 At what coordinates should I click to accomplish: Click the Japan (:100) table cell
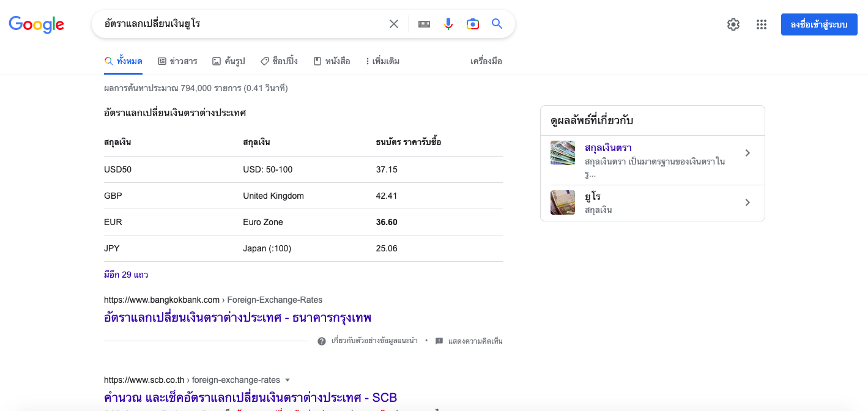pos(267,248)
